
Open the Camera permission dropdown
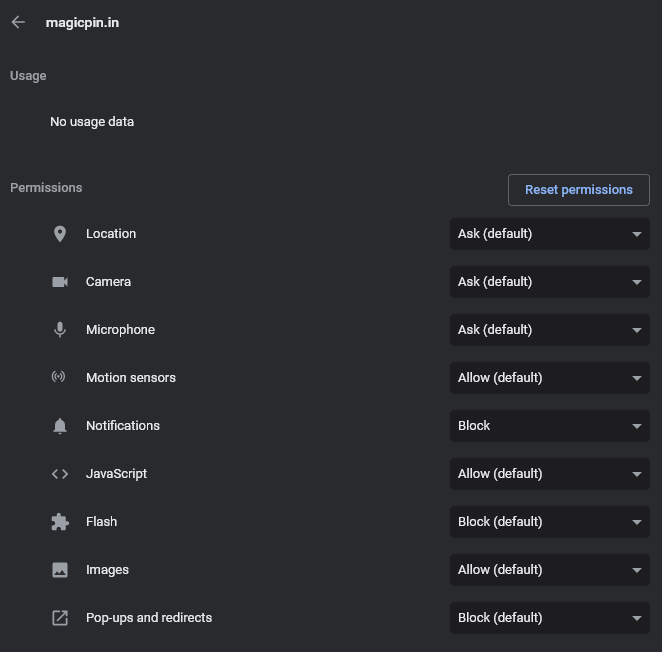(x=550, y=282)
